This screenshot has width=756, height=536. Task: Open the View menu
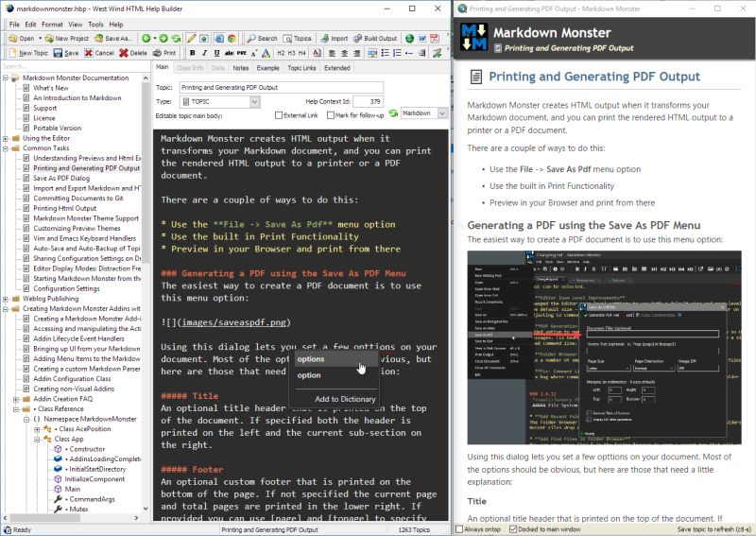tap(76, 25)
